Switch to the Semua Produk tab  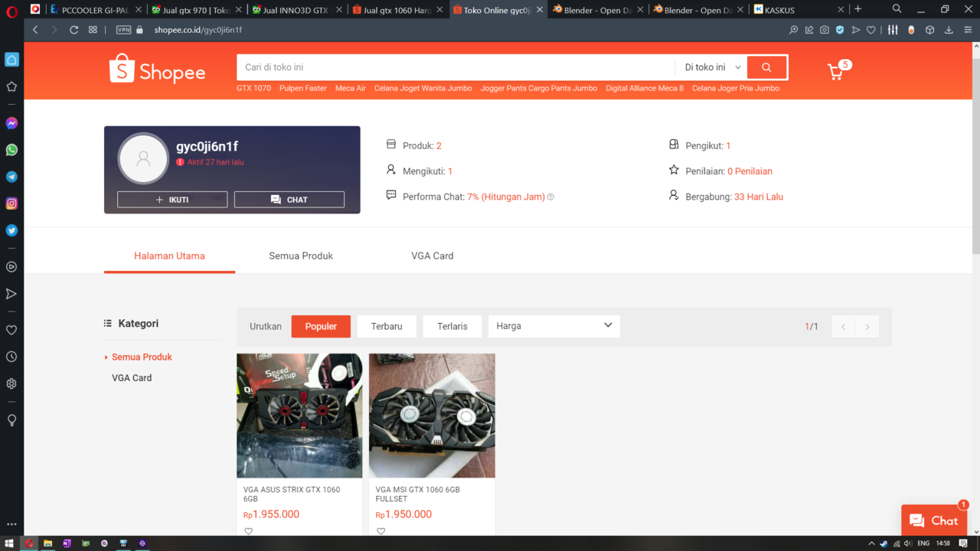click(301, 256)
